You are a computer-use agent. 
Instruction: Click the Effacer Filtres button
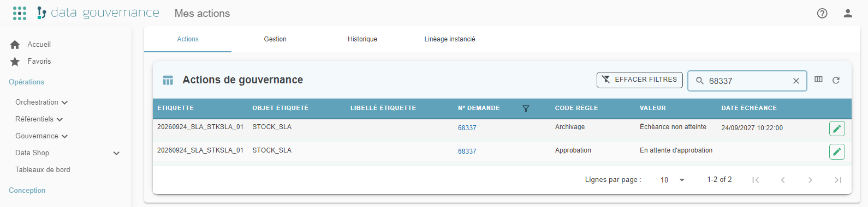(640, 80)
